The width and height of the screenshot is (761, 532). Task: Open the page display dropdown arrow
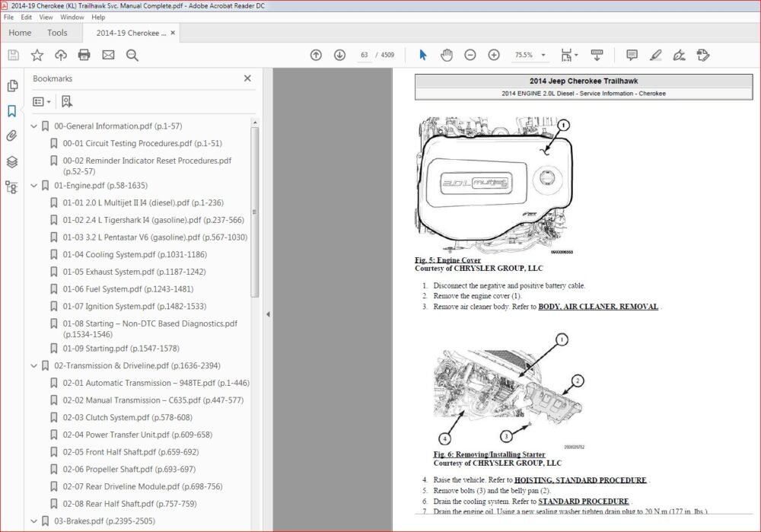(x=576, y=55)
